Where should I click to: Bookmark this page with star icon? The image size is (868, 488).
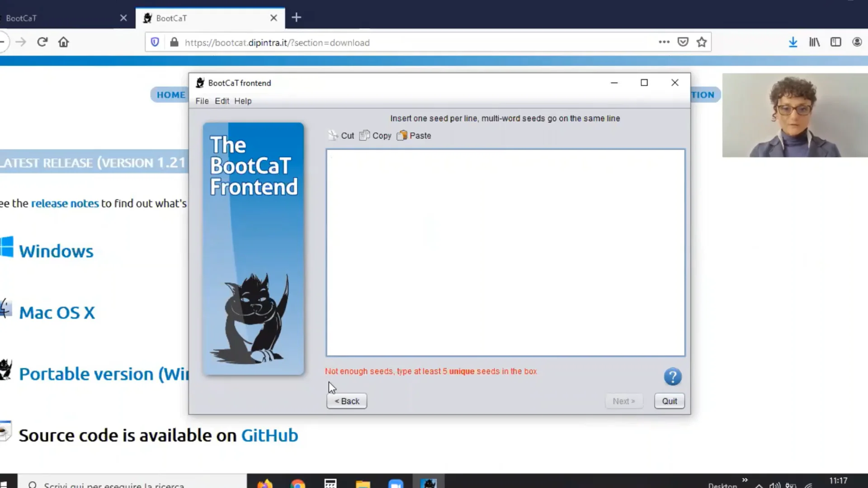(701, 42)
